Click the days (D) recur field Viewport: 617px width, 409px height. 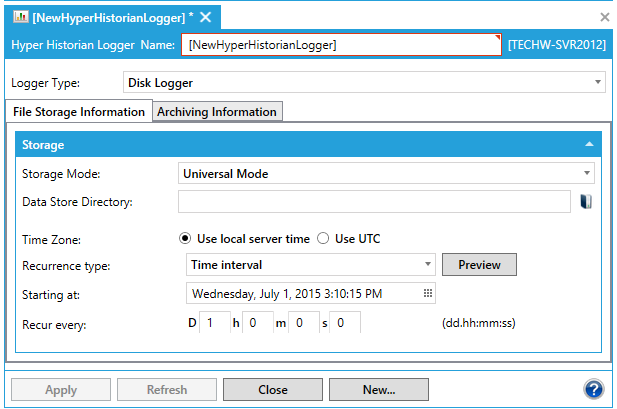point(216,323)
